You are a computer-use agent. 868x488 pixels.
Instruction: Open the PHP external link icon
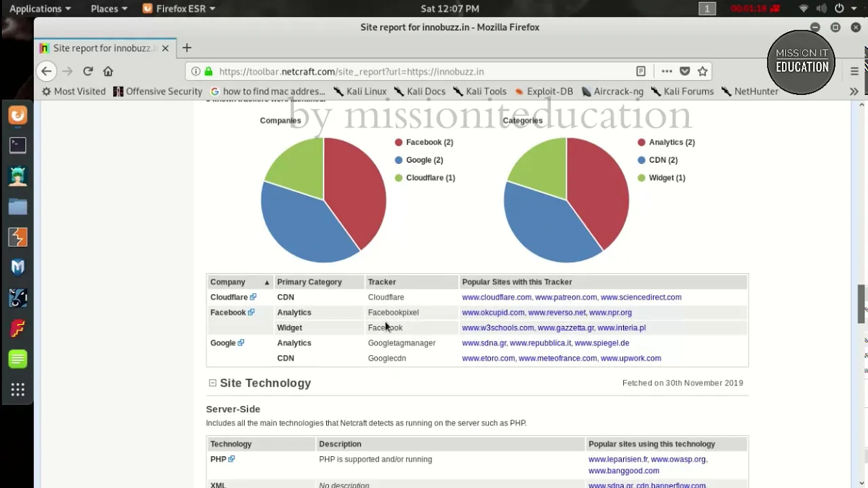[231, 459]
